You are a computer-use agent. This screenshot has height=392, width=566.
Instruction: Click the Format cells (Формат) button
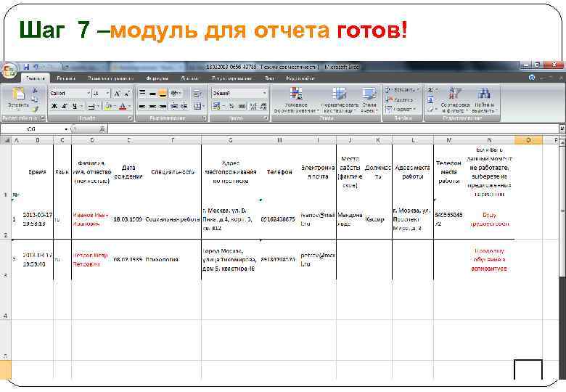coord(401,109)
